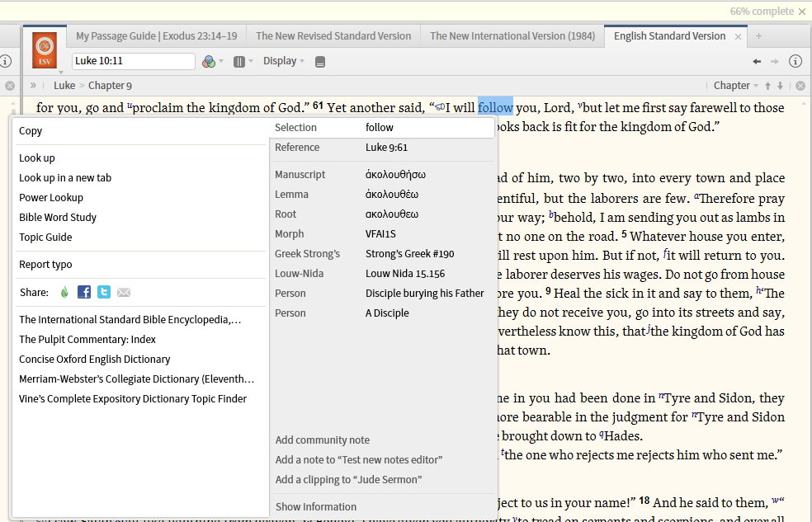812x522 pixels.
Task: Switch to New Revised Standard Version tab
Action: click(x=333, y=36)
